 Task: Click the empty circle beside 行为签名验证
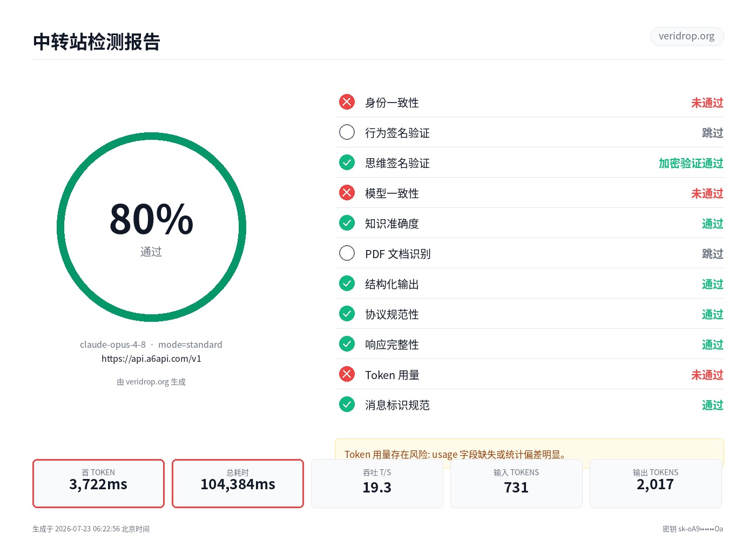pos(347,132)
